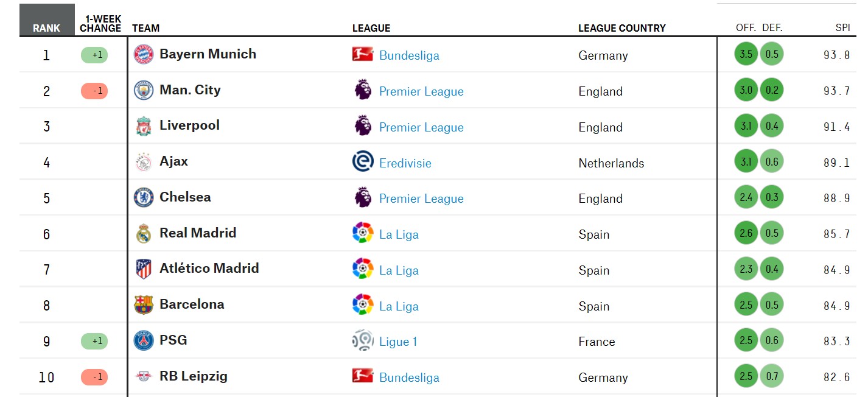Sort table by RANK column header
The height and width of the screenshot is (397, 868).
coord(47,28)
